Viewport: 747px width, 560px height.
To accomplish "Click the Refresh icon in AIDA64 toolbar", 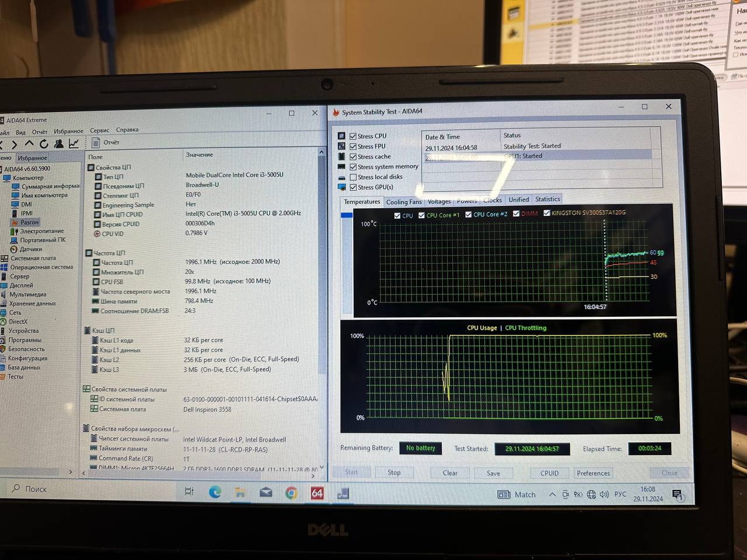I will [44, 143].
